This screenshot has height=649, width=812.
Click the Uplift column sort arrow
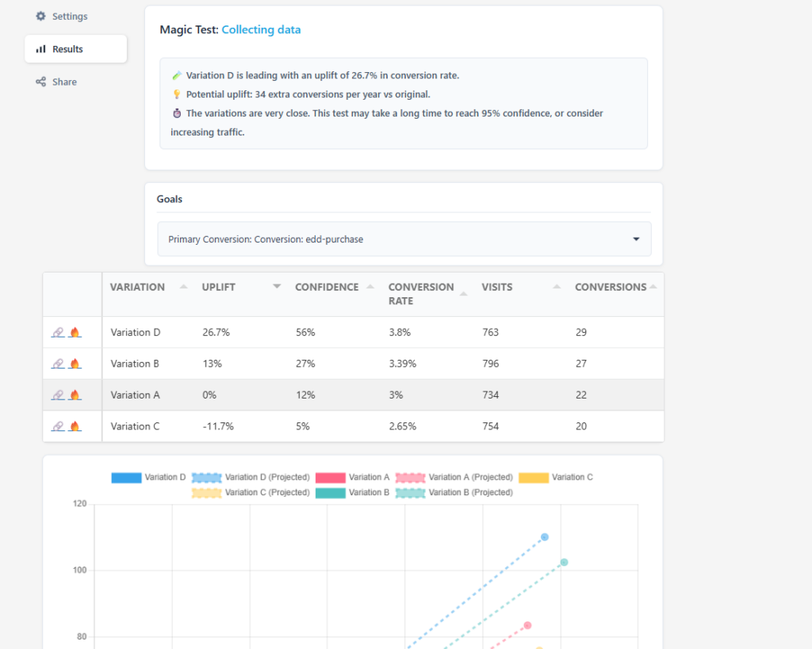pos(276,286)
